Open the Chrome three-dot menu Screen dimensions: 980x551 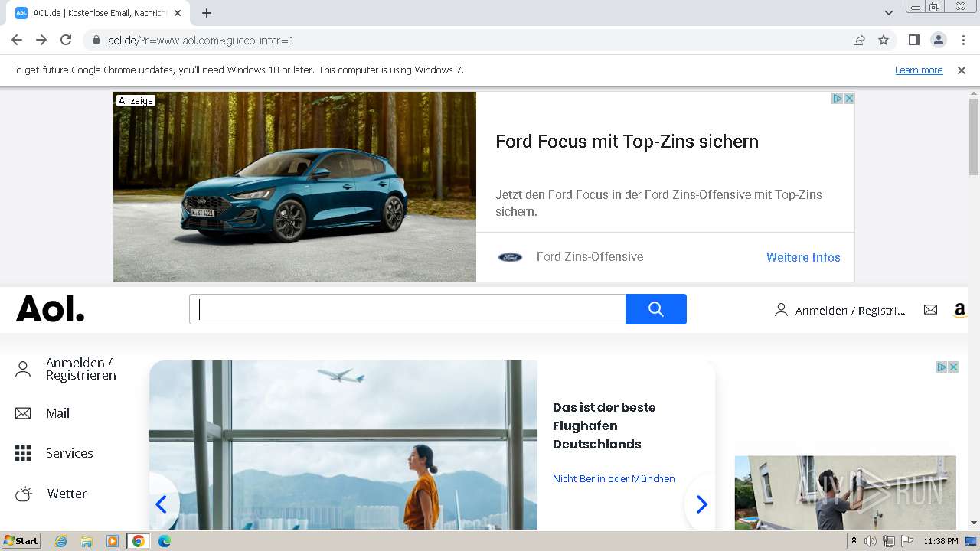click(x=963, y=40)
